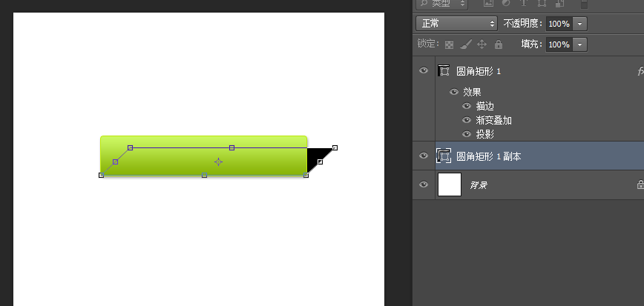Click the lock all padlock icon
The height and width of the screenshot is (306, 644).
[x=499, y=44]
